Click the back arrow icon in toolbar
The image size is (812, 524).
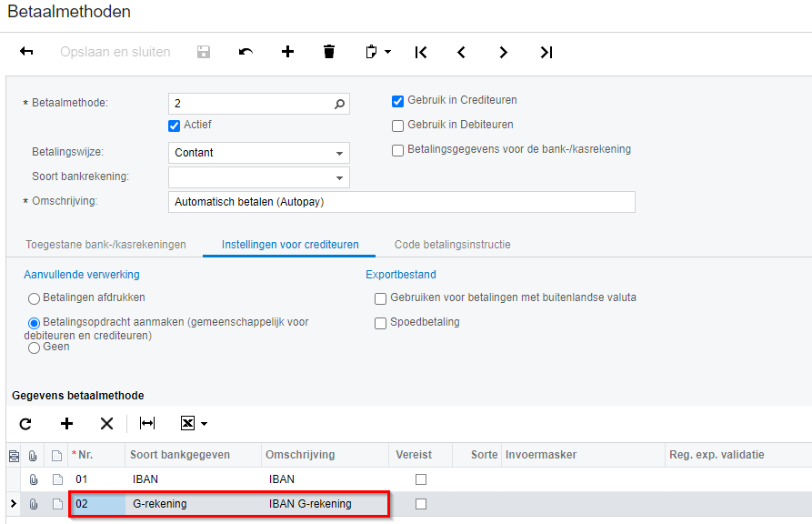coord(26,52)
